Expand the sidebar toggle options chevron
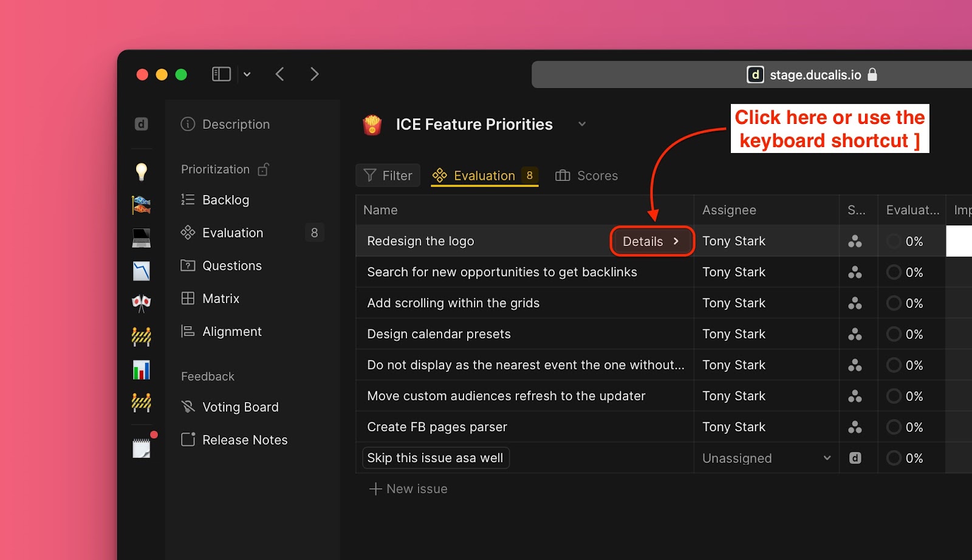 (x=247, y=74)
